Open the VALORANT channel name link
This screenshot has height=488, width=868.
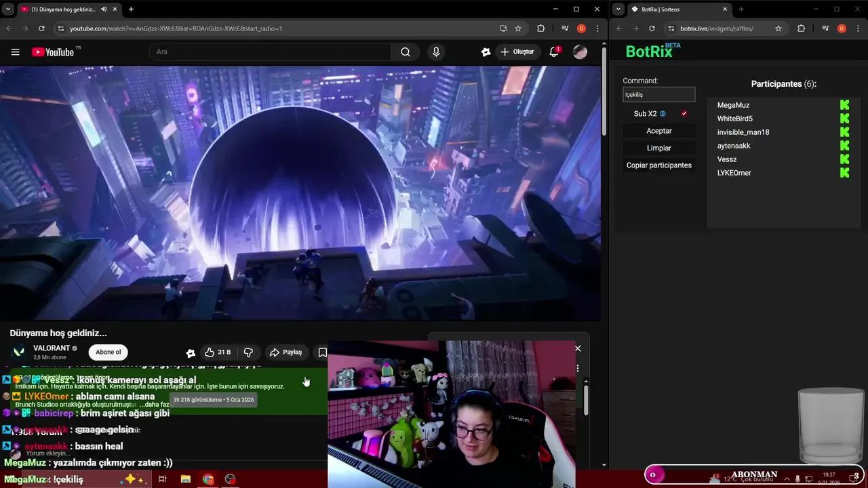52,348
